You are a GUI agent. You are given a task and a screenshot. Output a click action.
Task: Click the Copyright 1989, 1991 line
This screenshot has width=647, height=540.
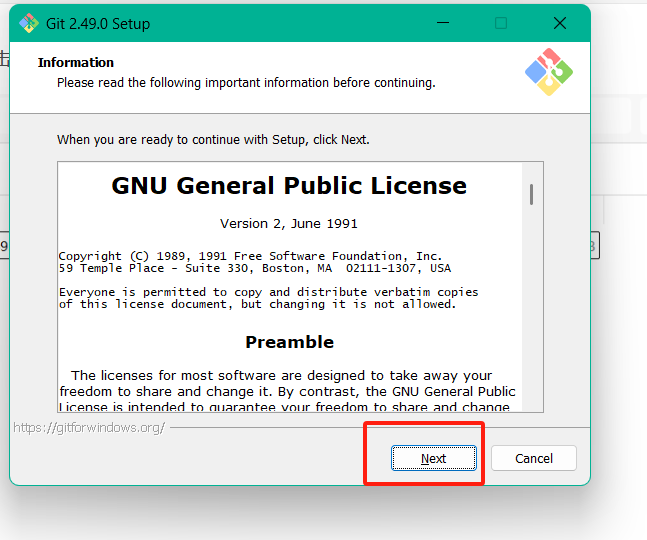coord(250,256)
